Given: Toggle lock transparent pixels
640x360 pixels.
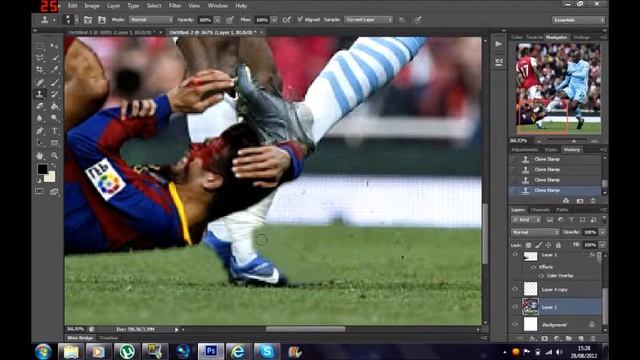Looking at the screenshot, I should click(x=528, y=245).
